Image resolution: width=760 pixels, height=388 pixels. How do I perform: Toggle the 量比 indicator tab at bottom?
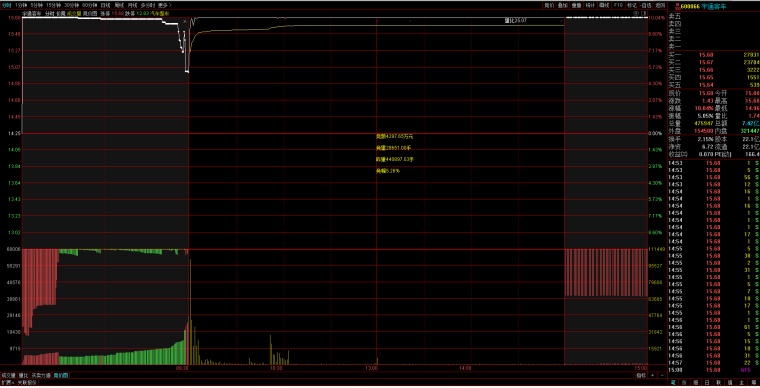[x=23, y=375]
